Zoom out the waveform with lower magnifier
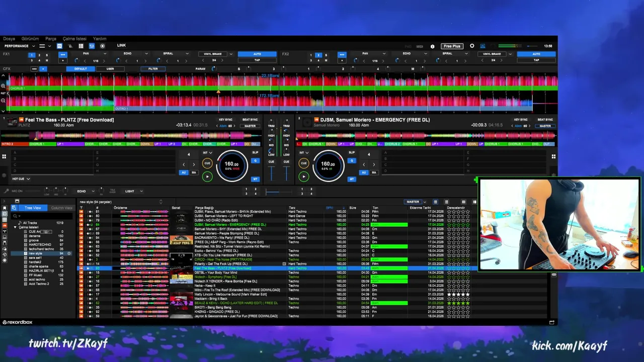The image size is (644, 362). pos(3,100)
